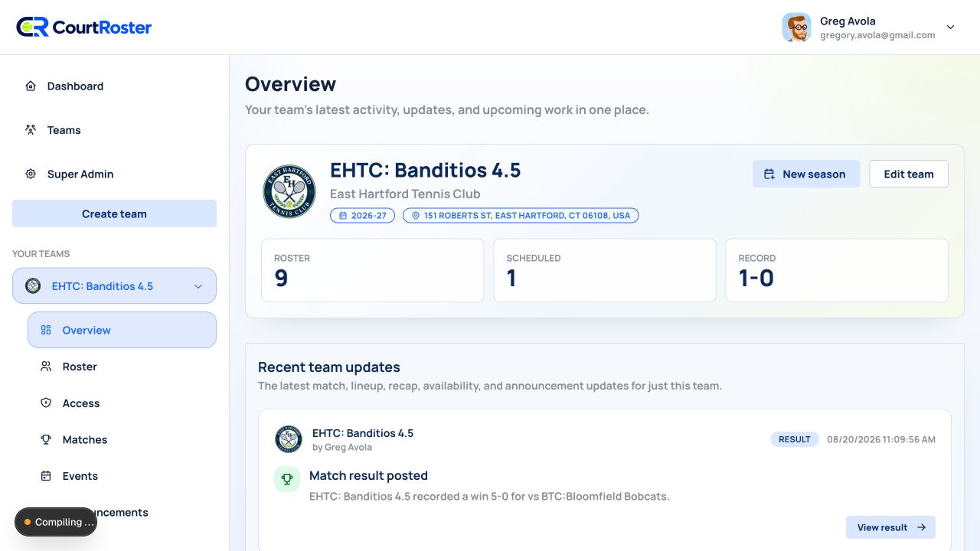Click the Events calendar icon

(x=46, y=476)
